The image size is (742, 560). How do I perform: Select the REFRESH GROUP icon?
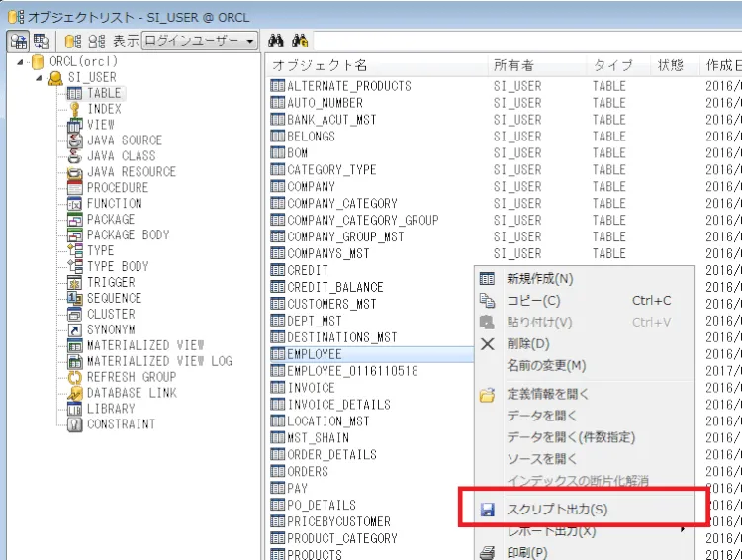coord(74,377)
